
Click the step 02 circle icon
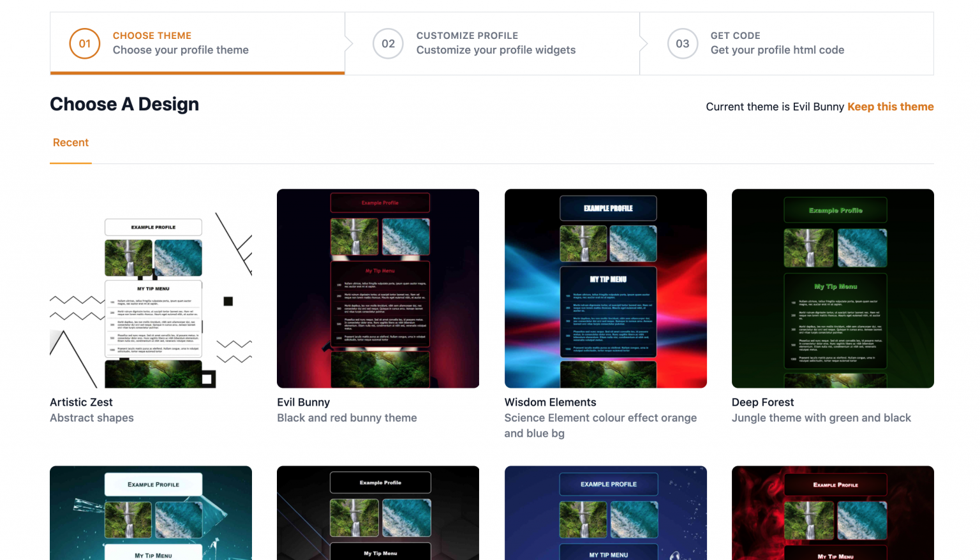pos(388,44)
